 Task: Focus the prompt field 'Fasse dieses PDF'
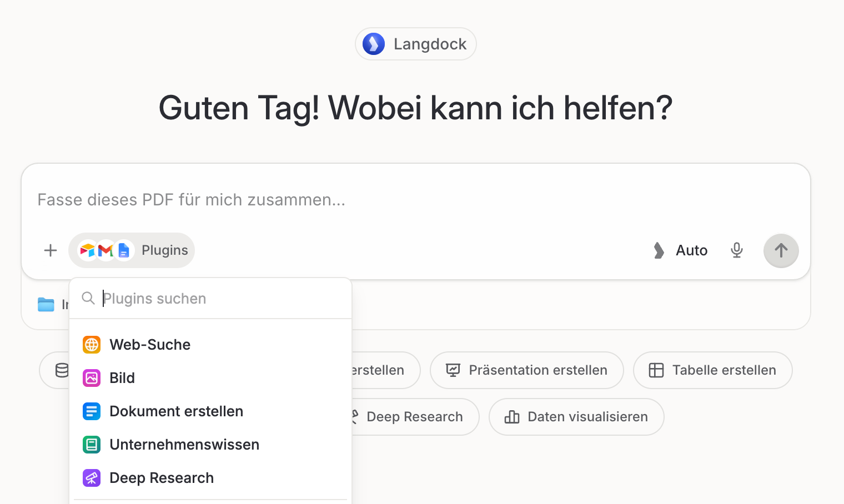(x=416, y=200)
